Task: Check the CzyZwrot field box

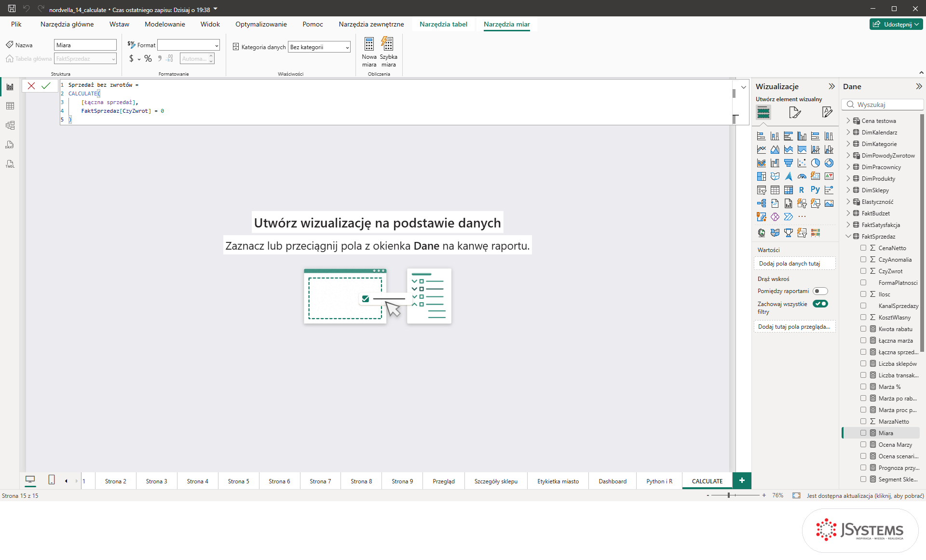Action: pos(863,271)
